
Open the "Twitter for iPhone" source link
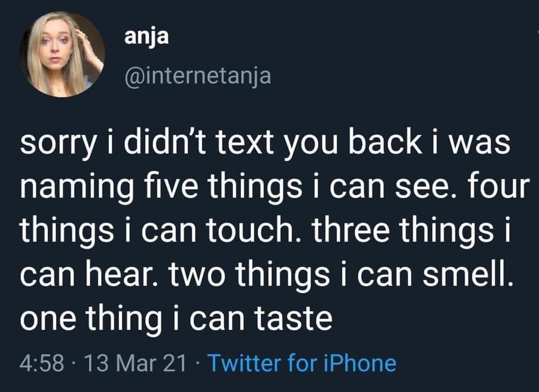pyautogui.click(x=303, y=363)
